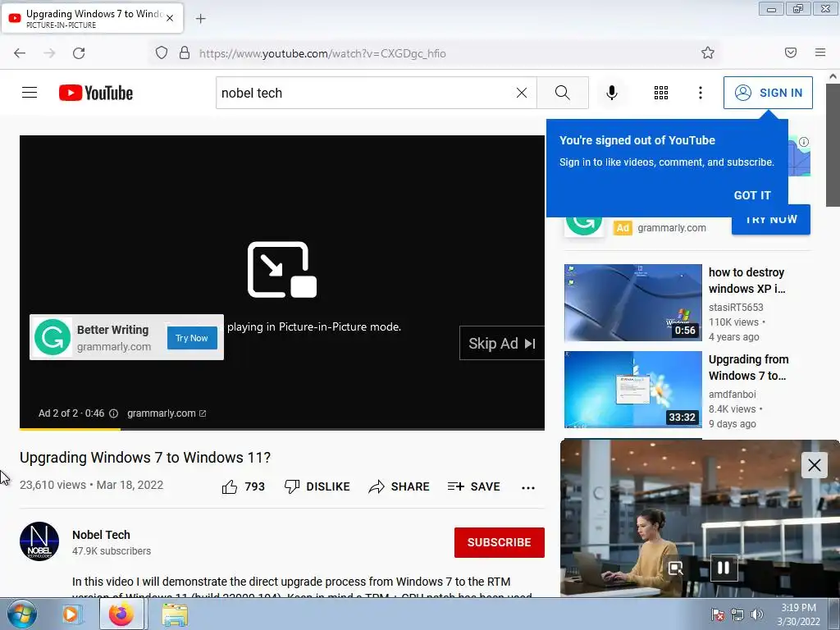This screenshot has height=630, width=840.
Task: Click the video title 'Upgrading Windows 7 to Windows 11?'
Action: click(x=145, y=458)
